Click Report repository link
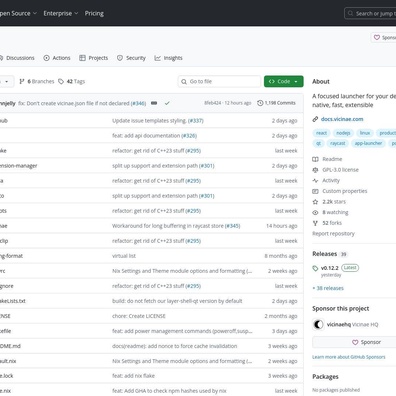This screenshot has width=396, height=396. pos(333,234)
